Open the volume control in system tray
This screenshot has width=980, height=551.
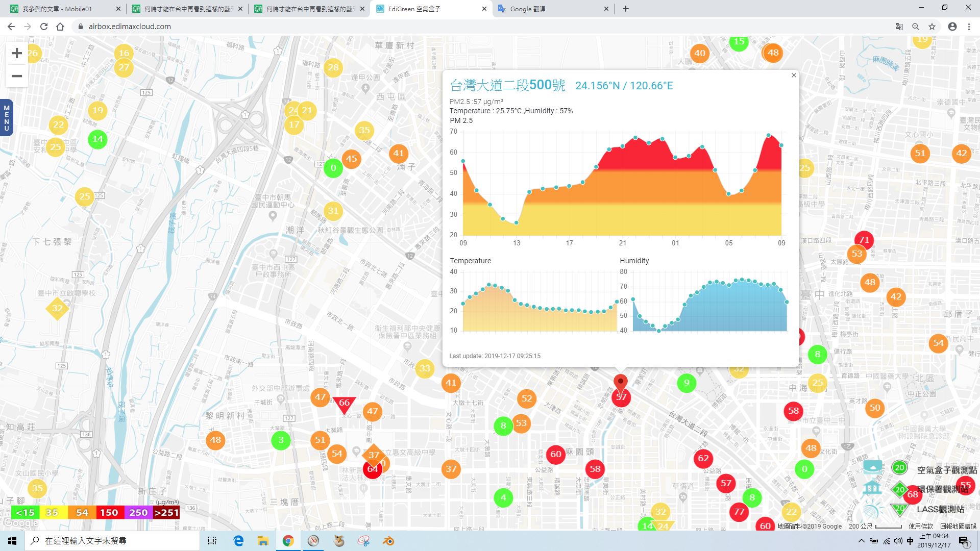coord(898,541)
